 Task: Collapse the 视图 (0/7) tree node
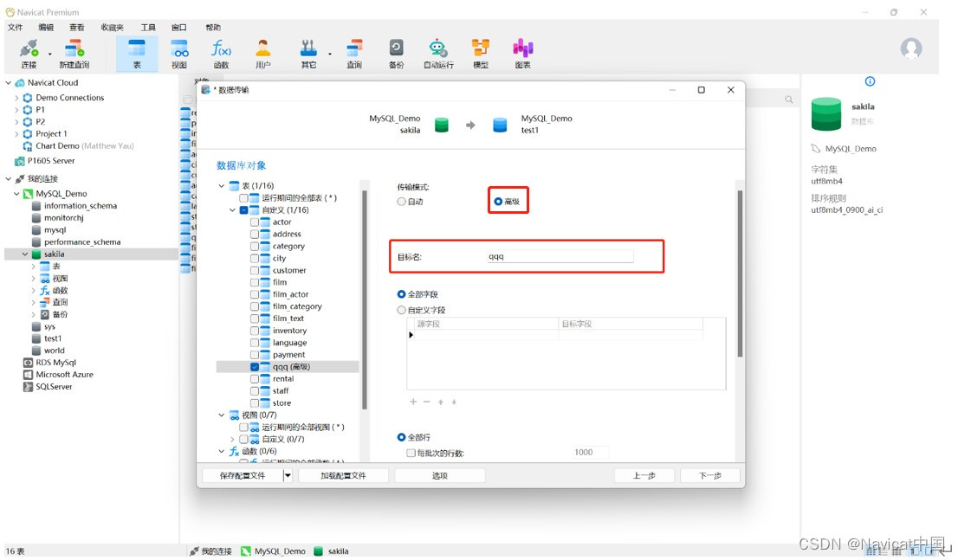pos(222,415)
